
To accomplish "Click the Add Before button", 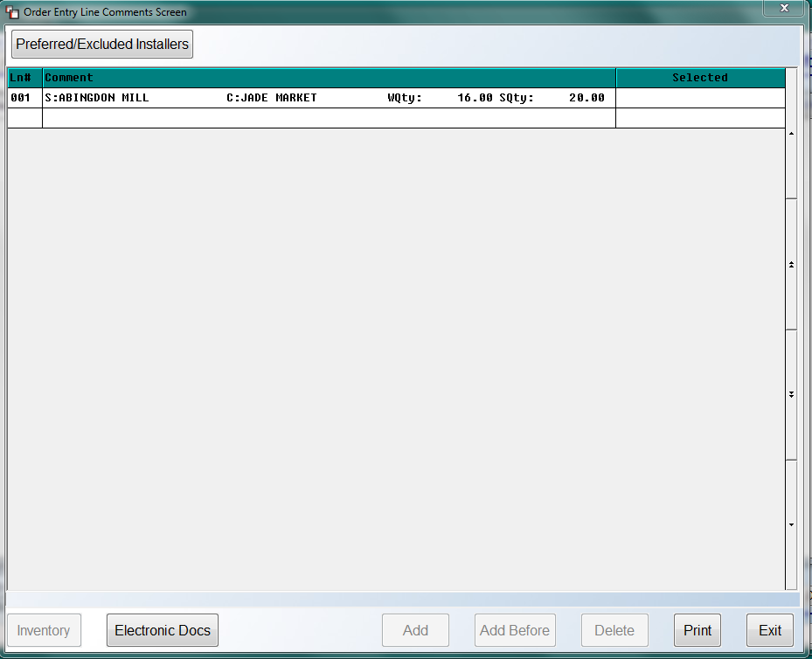I will (515, 630).
